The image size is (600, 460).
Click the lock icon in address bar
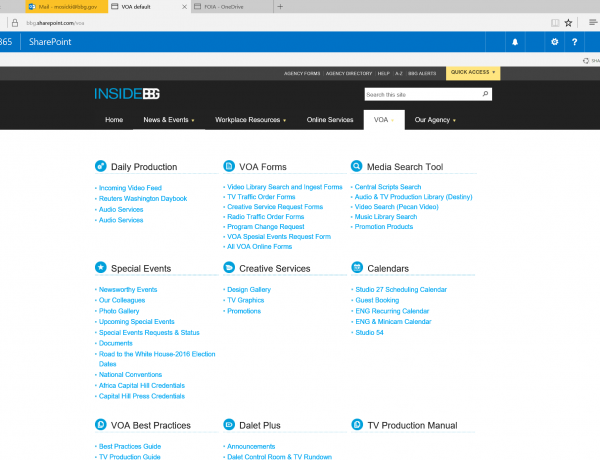(x=15, y=23)
